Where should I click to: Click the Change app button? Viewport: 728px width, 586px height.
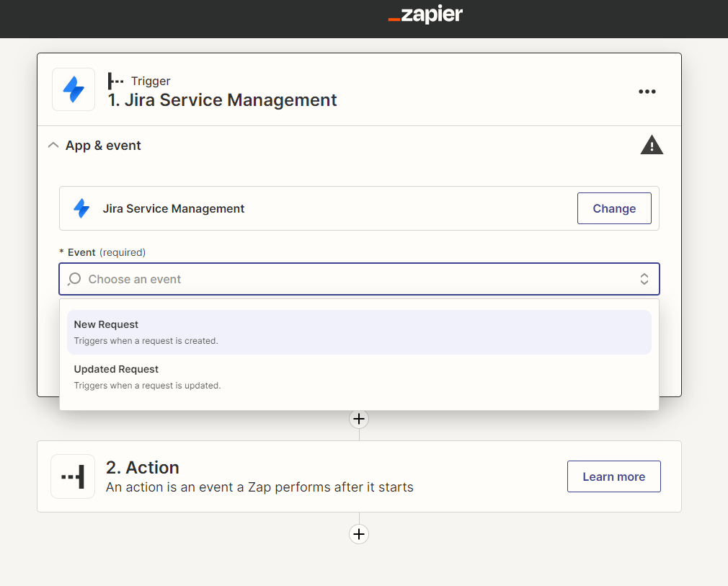point(614,208)
